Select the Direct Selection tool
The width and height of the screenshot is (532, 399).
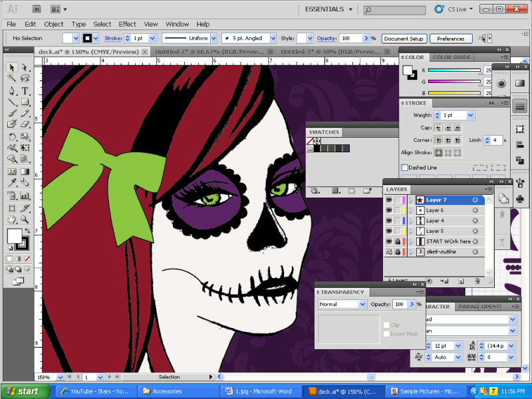(x=25, y=67)
